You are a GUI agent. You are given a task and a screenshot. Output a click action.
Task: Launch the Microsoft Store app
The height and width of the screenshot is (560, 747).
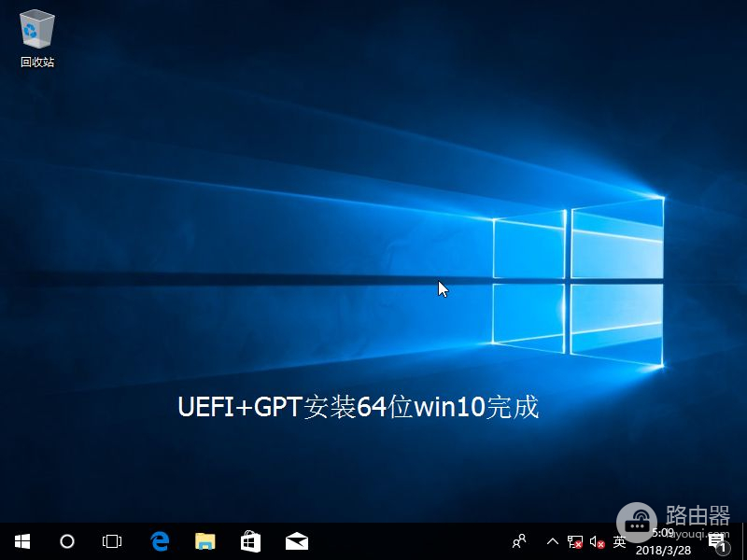point(250,541)
